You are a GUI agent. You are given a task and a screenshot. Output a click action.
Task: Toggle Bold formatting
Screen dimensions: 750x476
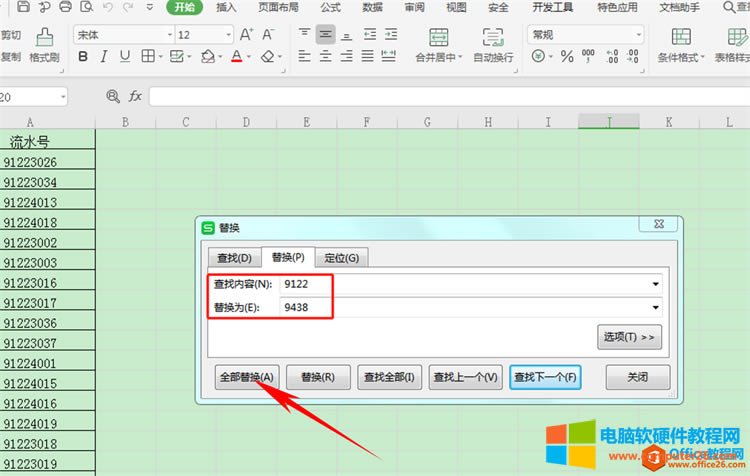coord(83,56)
